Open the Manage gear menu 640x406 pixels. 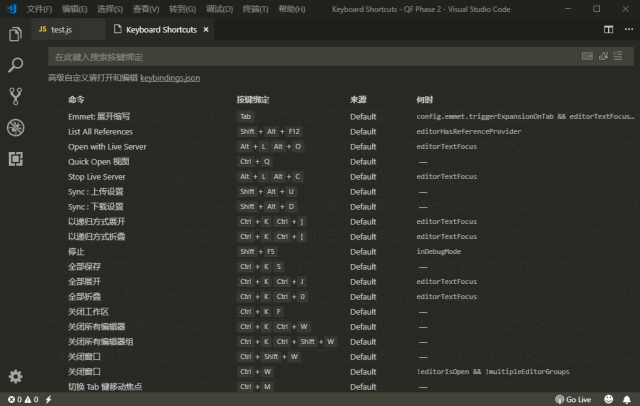[16, 377]
